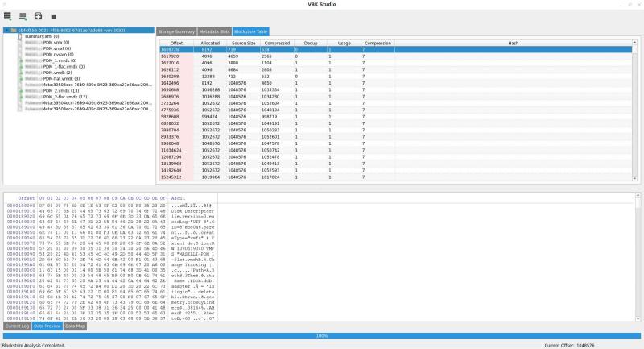
Task: Open the Current Log tab
Action: (x=17, y=326)
